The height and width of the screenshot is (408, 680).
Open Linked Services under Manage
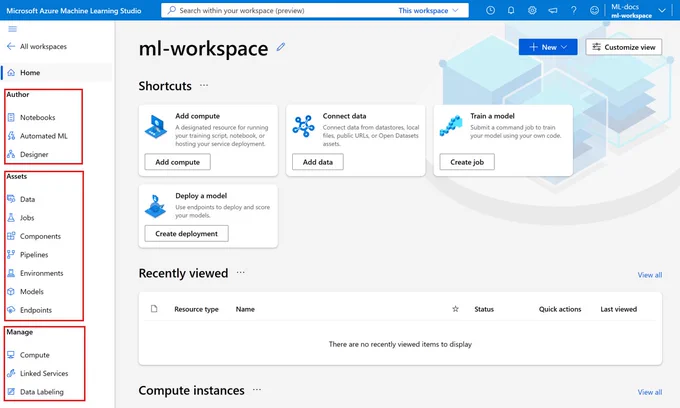(44, 373)
